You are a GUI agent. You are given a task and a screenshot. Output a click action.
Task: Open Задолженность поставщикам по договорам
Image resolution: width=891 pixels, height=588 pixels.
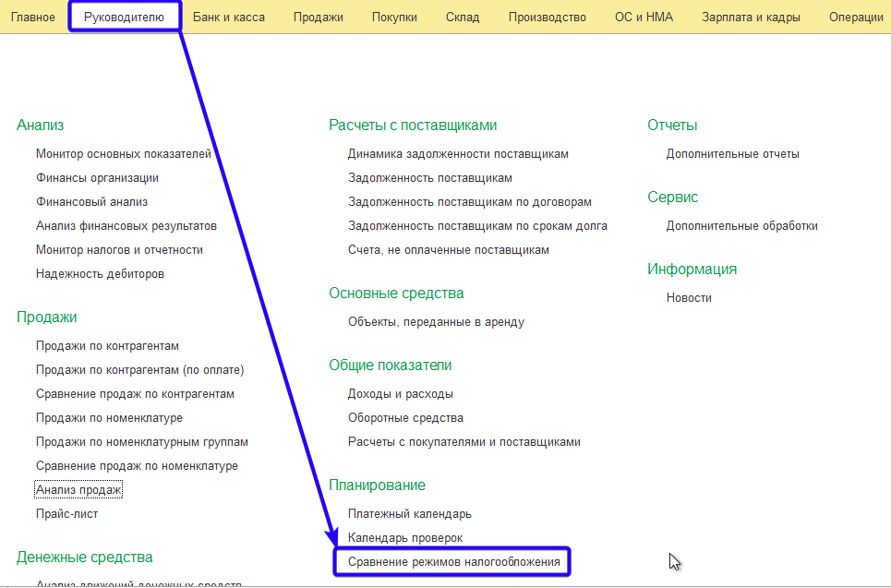pyautogui.click(x=470, y=201)
